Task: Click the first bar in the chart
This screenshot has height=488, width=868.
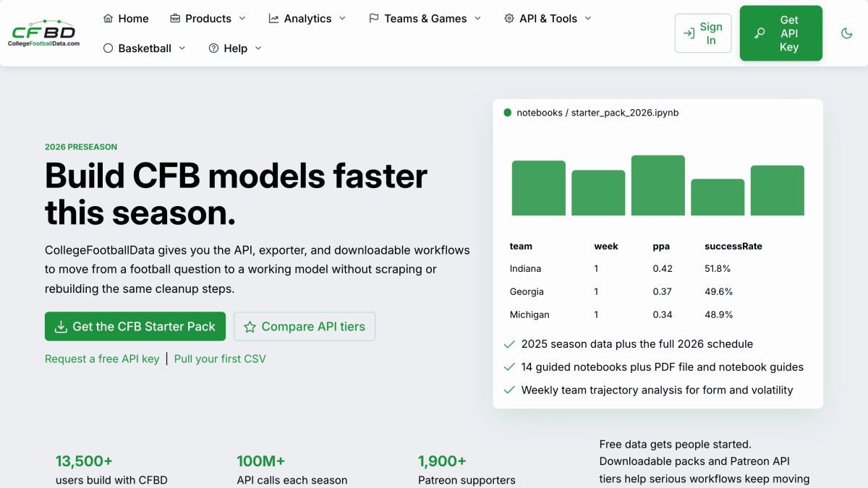Action: [539, 188]
